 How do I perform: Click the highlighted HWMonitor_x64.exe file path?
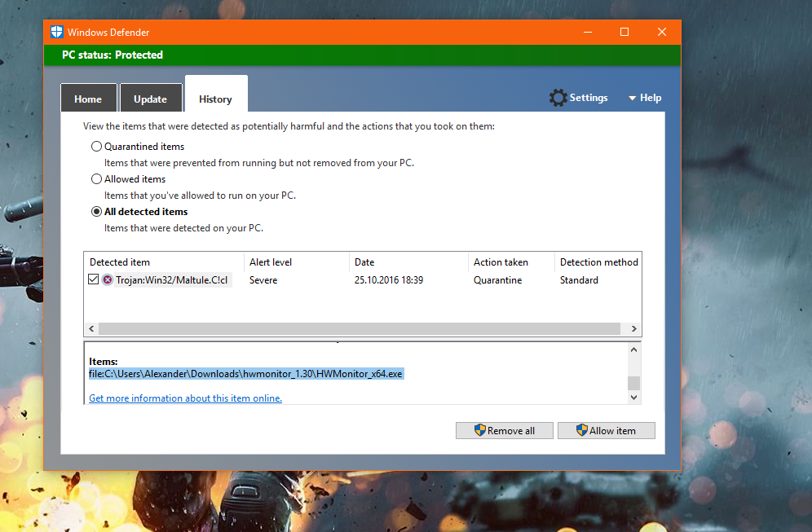pyautogui.click(x=246, y=374)
